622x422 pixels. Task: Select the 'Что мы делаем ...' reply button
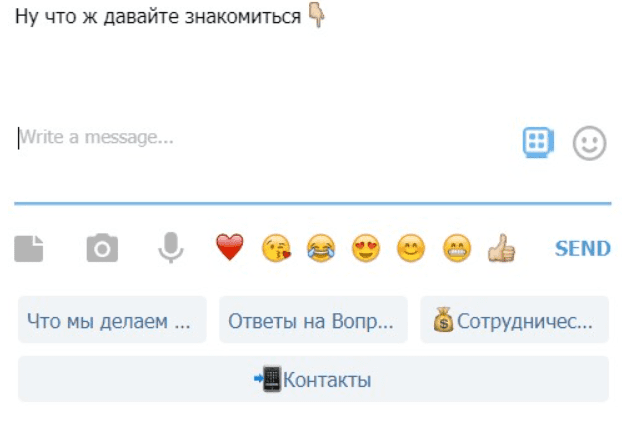112,320
